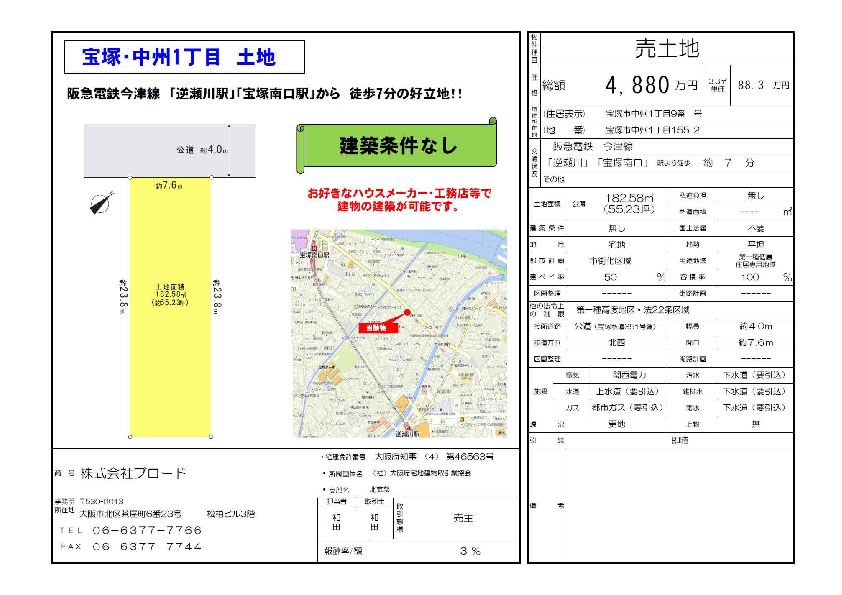Click the north compass arrow icon
Image resolution: width=842 pixels, height=595 pixels.
(x=101, y=203)
